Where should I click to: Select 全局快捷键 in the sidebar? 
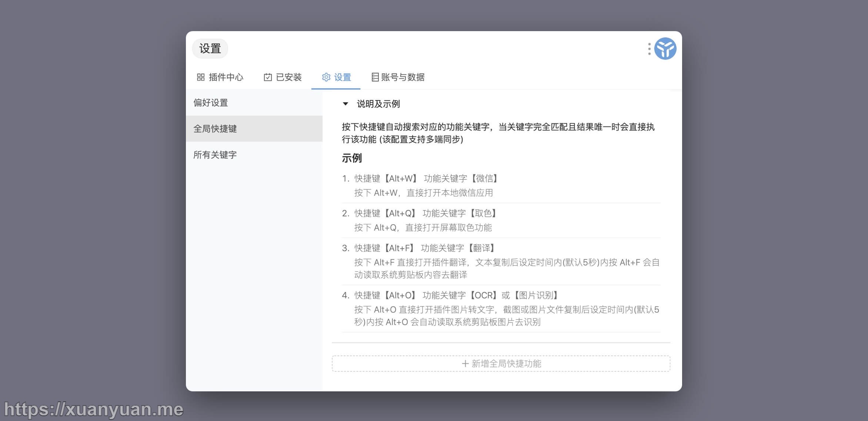[254, 129]
